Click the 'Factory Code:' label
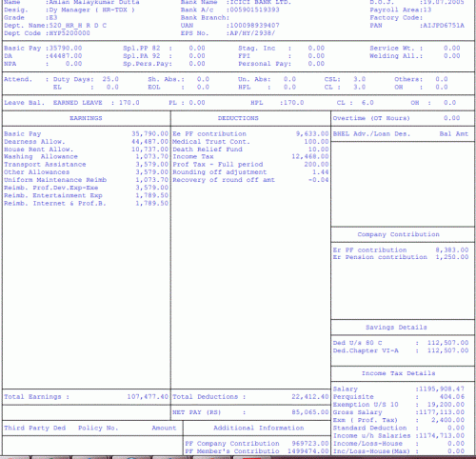The height and width of the screenshot is (459, 476). click(x=396, y=18)
